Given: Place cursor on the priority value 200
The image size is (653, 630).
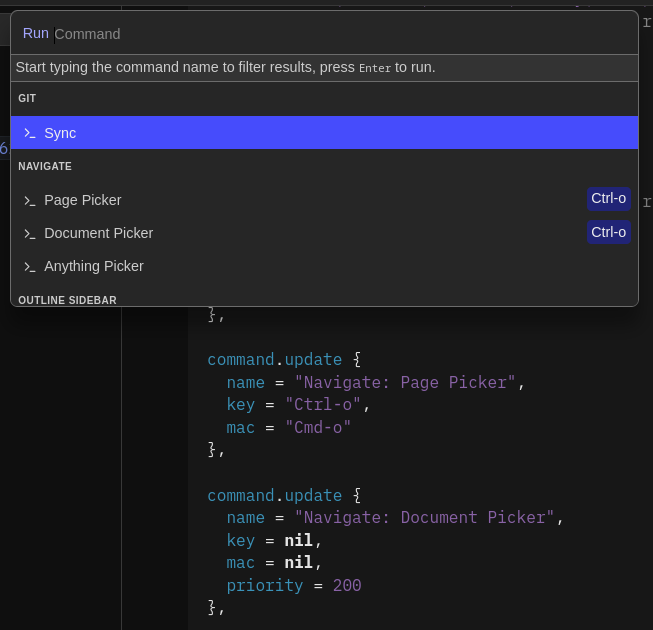Looking at the screenshot, I should pos(347,585).
